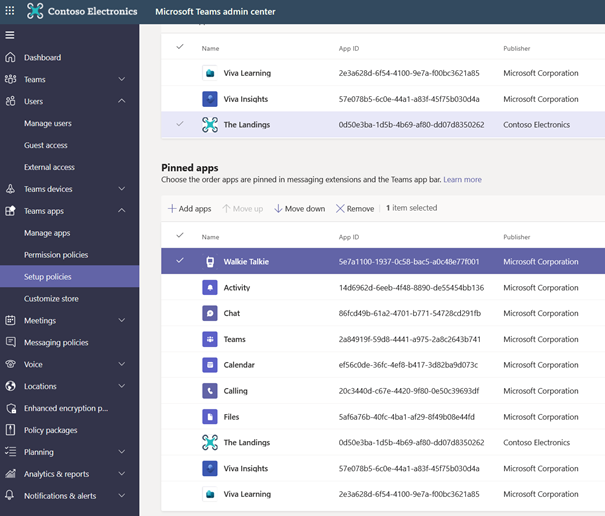
Task: Click the Users icon in the sidebar
Action: [10, 101]
